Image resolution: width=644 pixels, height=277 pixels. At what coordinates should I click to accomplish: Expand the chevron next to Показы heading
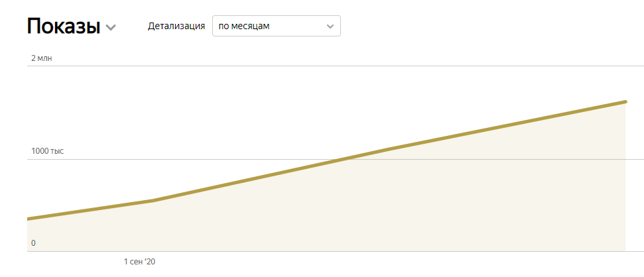coord(111,27)
